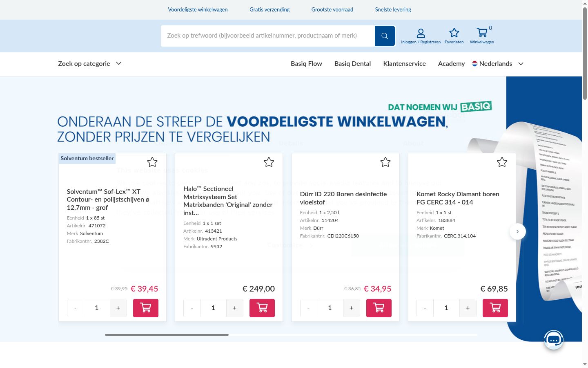The image size is (588, 368).
Task: Open the Academy menu item
Action: coord(451,64)
